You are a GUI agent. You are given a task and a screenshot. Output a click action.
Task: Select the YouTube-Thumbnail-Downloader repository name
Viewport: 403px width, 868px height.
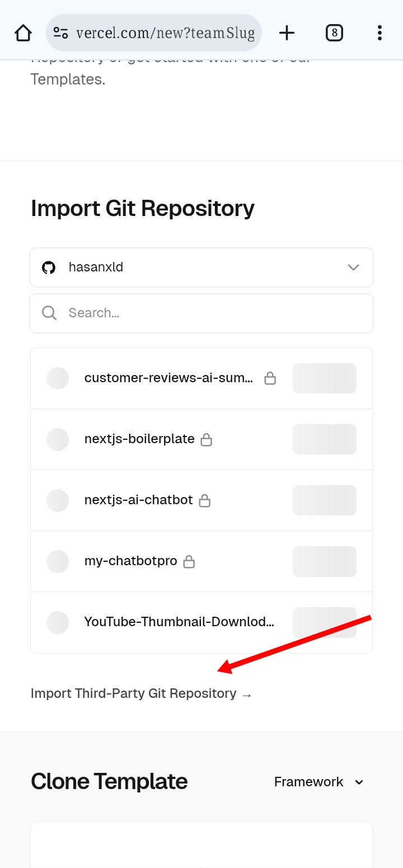click(x=179, y=622)
